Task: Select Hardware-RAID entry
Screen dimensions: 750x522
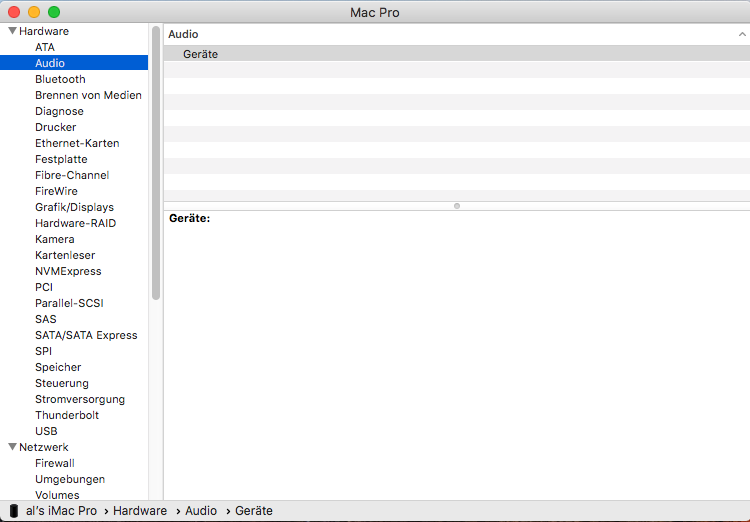Action: pos(76,223)
